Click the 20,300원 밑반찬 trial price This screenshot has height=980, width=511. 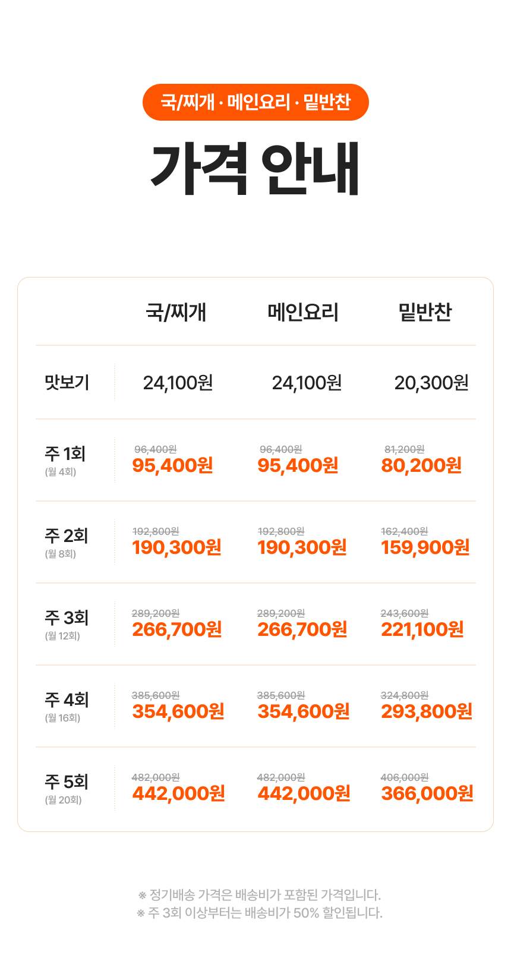[x=431, y=383]
